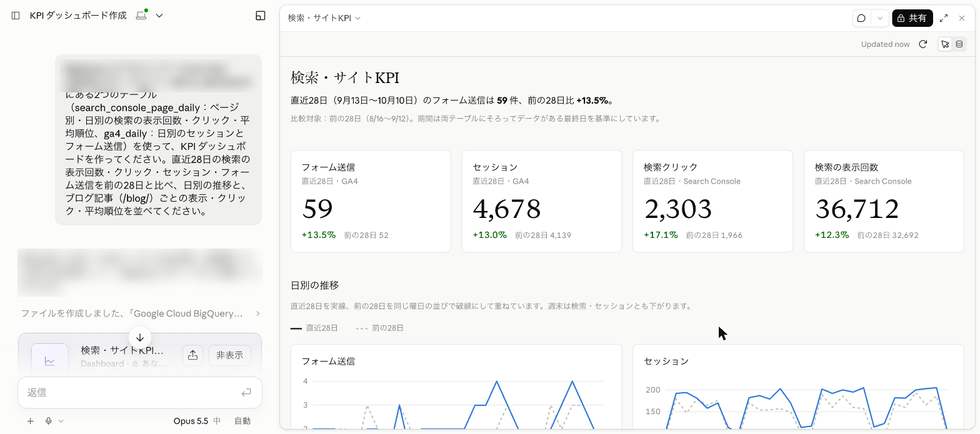
Task: Click the 検索・サイトKPI dashboard main heading
Action: tap(345, 78)
